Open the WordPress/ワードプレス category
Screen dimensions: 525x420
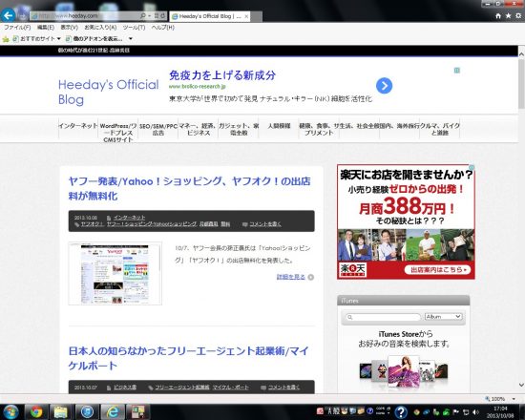tap(118, 133)
